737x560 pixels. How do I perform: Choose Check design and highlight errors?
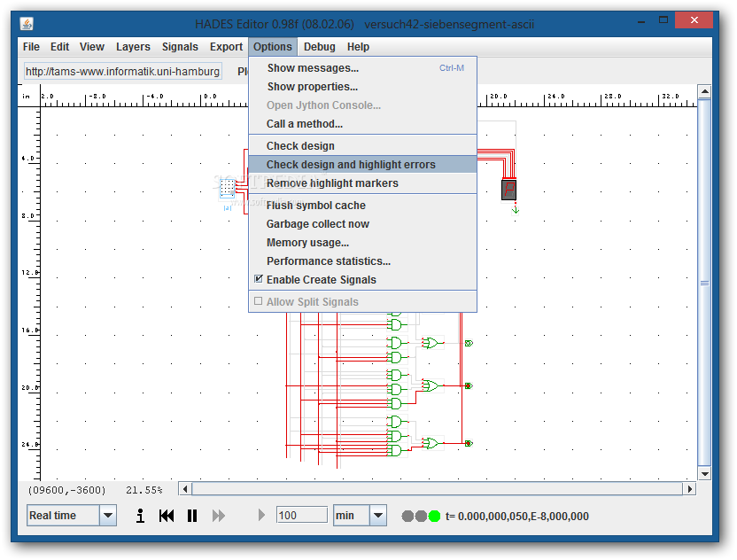(x=362, y=165)
